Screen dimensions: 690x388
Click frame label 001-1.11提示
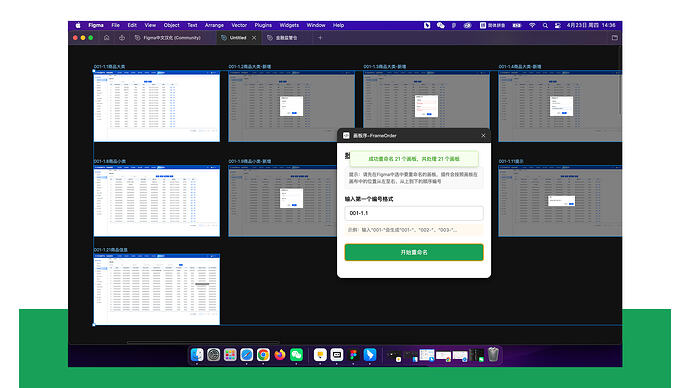(x=511, y=161)
